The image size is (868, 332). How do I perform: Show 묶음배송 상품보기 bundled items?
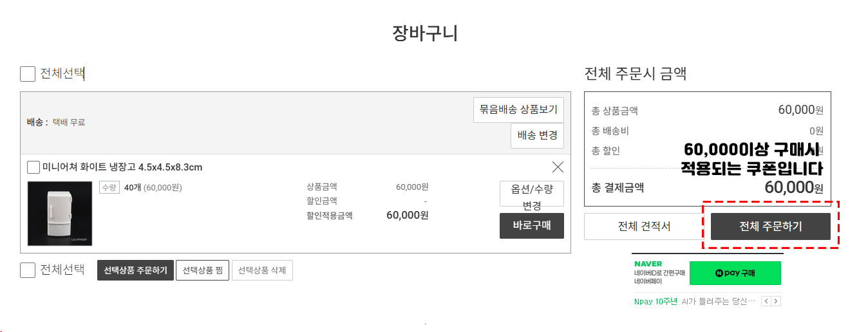click(x=519, y=110)
